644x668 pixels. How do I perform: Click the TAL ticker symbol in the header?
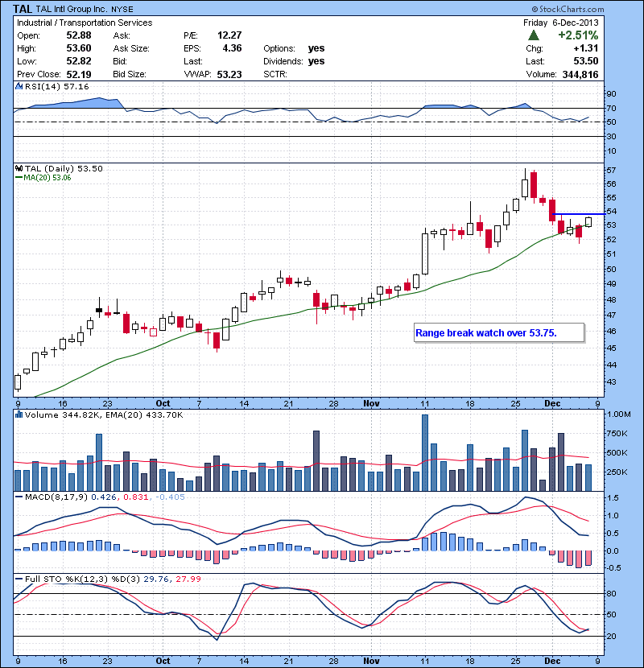click(x=23, y=9)
